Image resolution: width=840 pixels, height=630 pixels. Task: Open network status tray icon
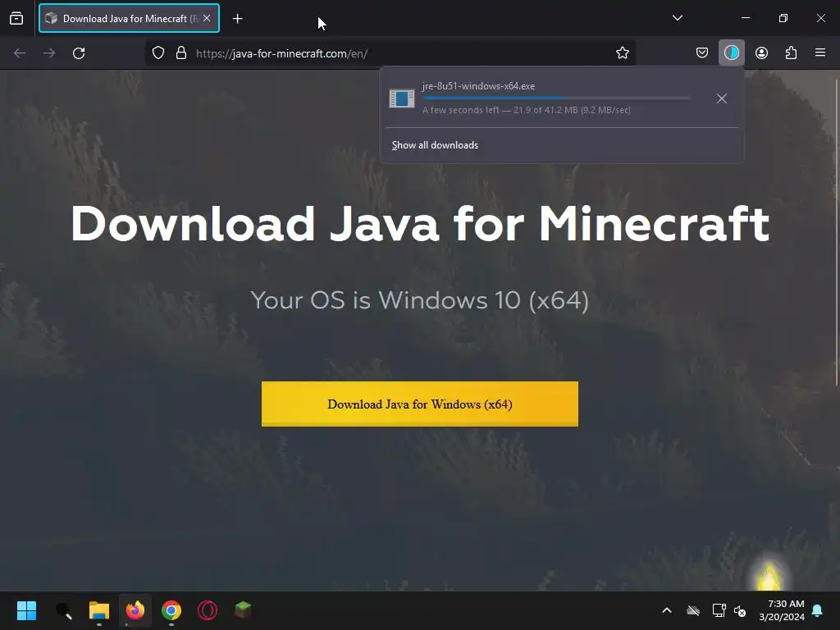point(719,610)
